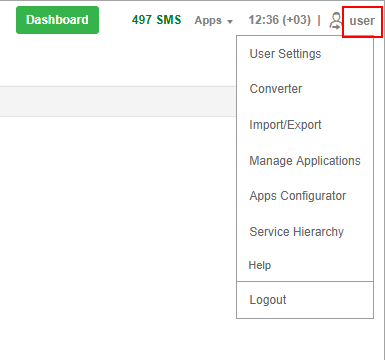Viewport: 385px width, 360px height.
Task: Open the Apps menu label
Action: pos(208,20)
